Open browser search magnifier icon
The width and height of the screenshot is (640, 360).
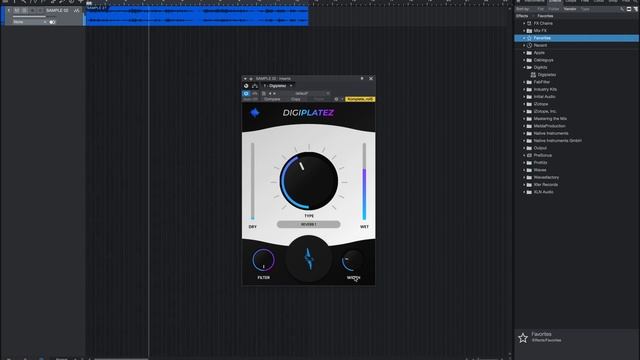pyautogui.click(x=622, y=9)
